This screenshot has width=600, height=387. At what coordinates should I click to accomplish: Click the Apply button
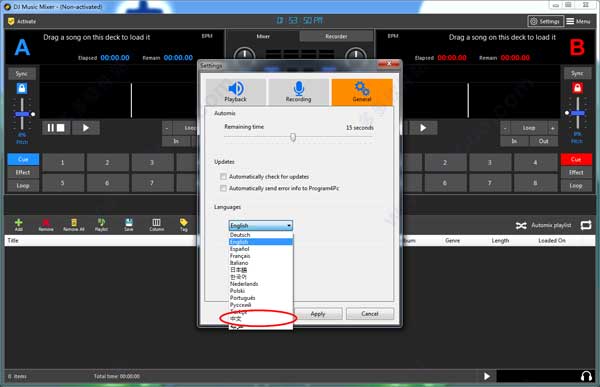[318, 314]
